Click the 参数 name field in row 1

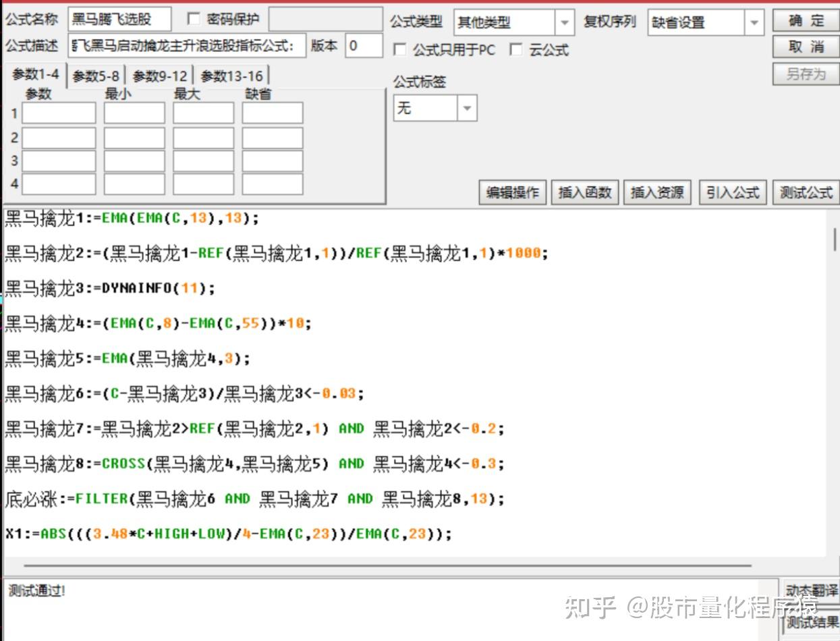click(x=59, y=113)
